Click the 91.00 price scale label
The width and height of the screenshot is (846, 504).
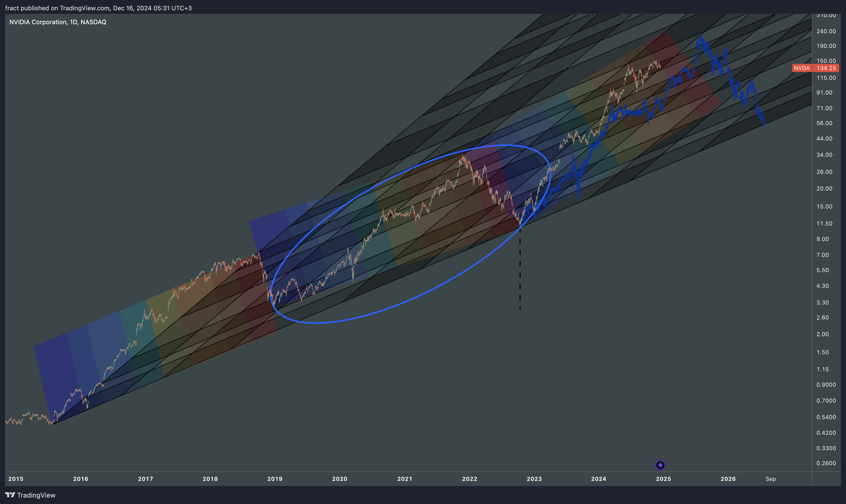[825, 92]
